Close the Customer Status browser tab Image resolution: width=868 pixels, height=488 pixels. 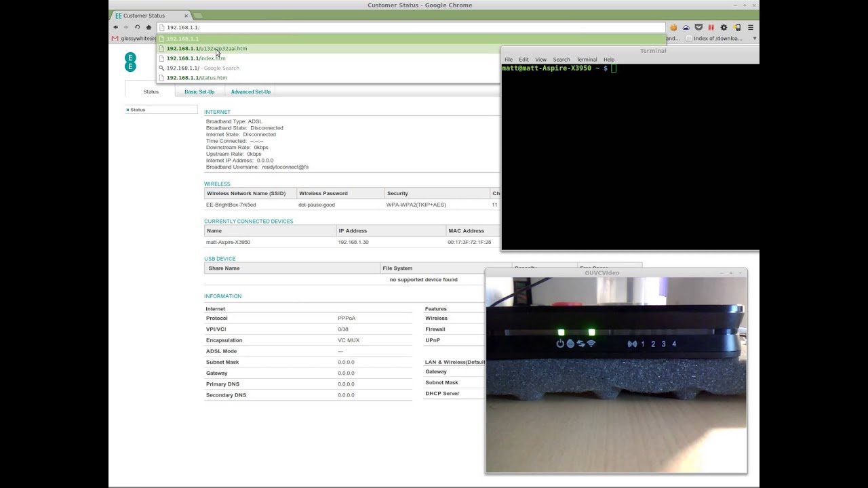(x=186, y=16)
